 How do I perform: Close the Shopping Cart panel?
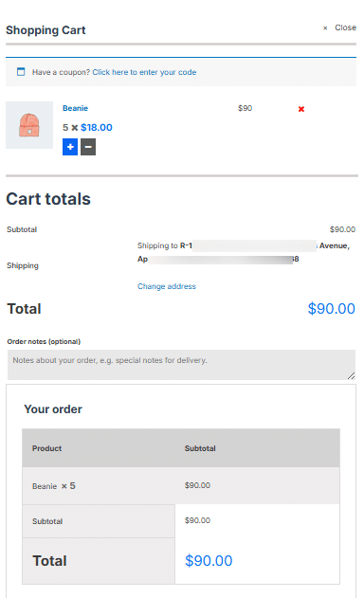tap(339, 27)
